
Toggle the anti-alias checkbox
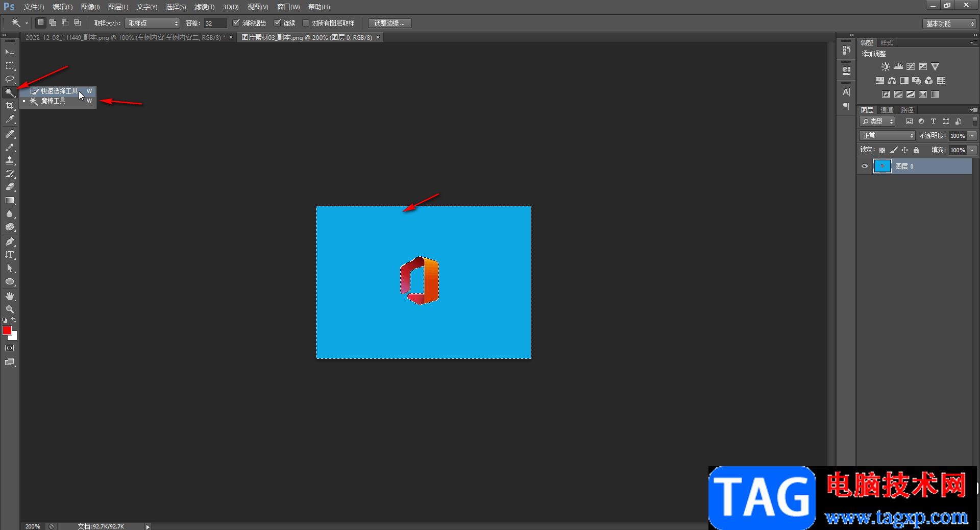[236, 23]
